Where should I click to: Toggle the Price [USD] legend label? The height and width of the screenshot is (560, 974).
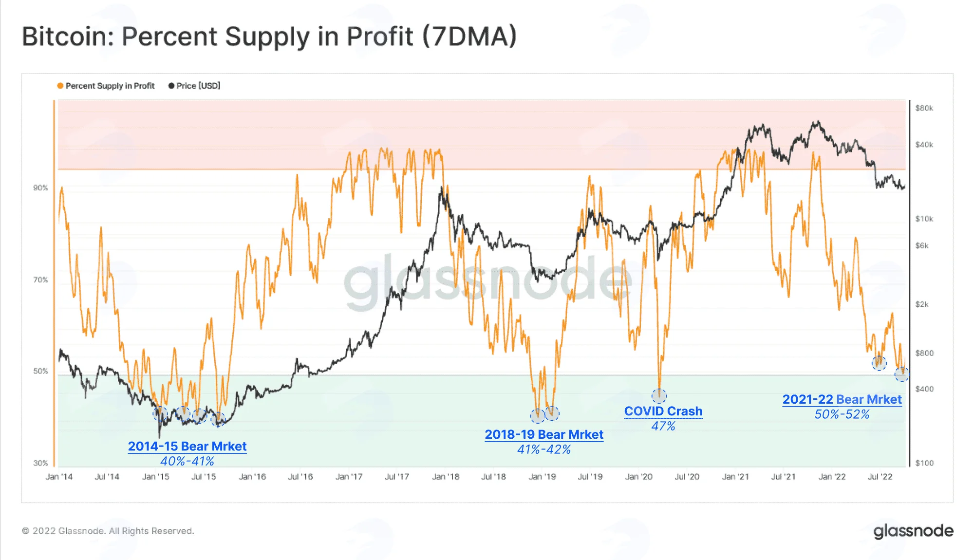click(x=198, y=86)
